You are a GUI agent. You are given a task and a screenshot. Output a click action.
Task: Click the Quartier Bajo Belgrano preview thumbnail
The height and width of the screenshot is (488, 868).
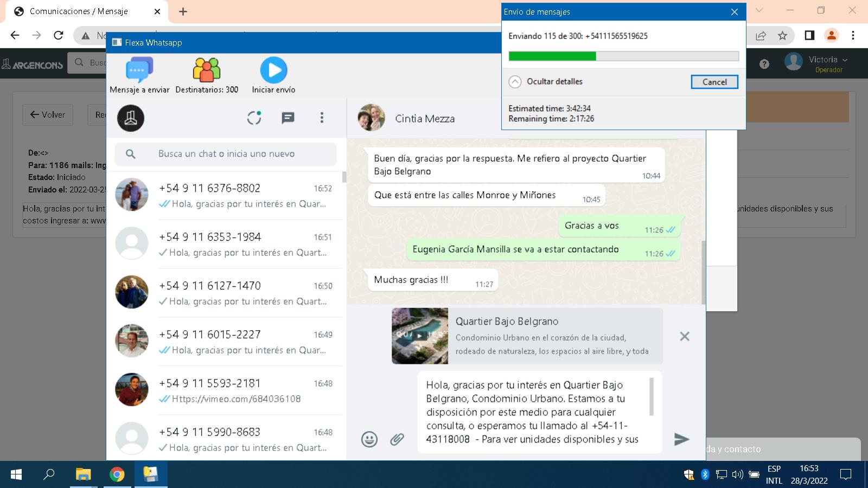point(420,336)
